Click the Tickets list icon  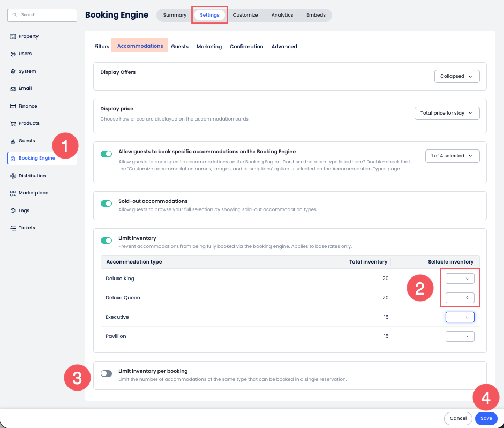(13, 228)
